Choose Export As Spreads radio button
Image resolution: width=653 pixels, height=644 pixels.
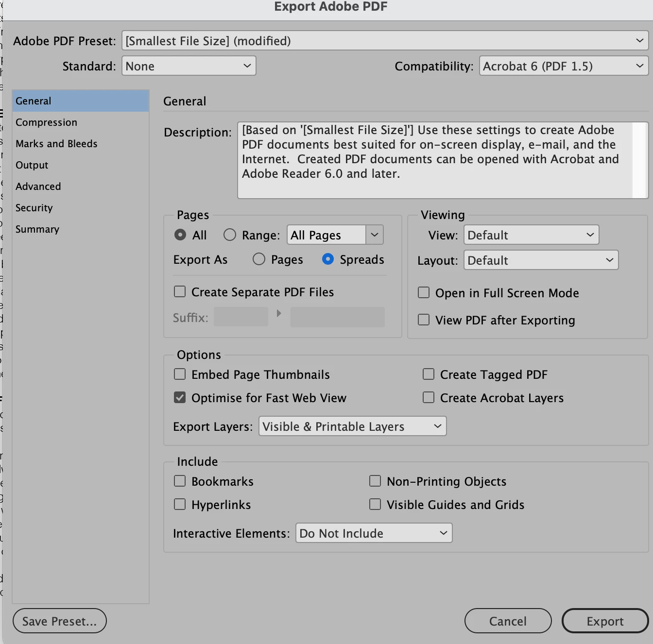click(328, 259)
